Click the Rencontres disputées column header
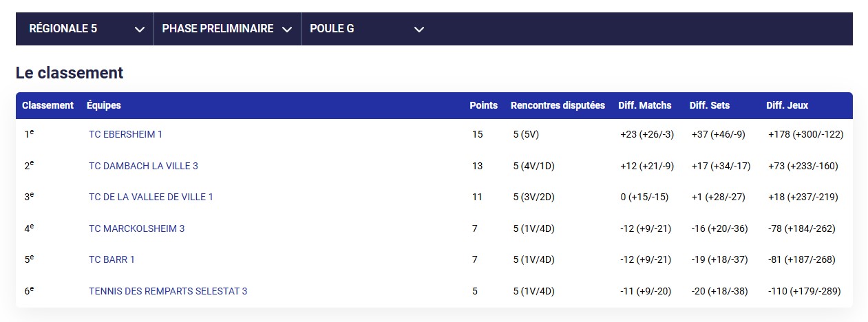 click(x=558, y=106)
